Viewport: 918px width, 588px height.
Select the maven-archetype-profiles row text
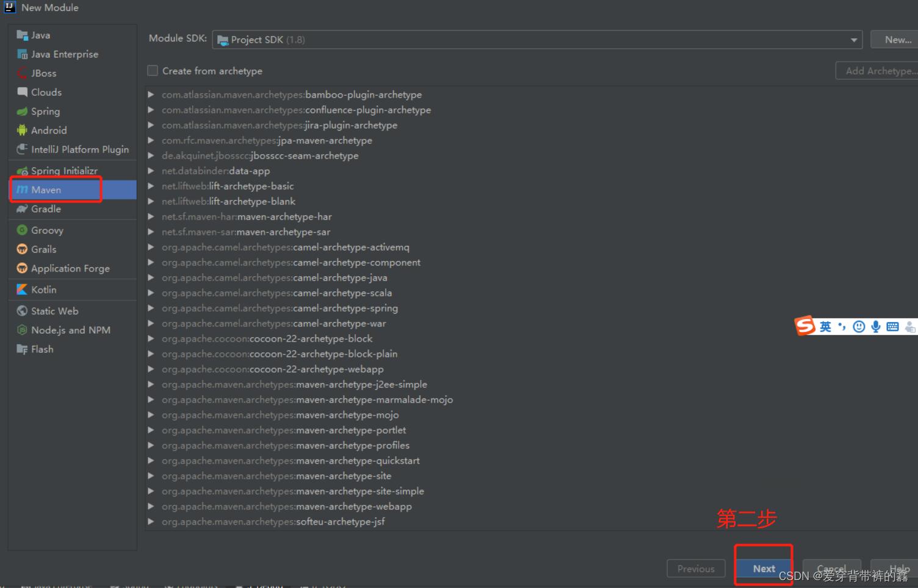[286, 445]
